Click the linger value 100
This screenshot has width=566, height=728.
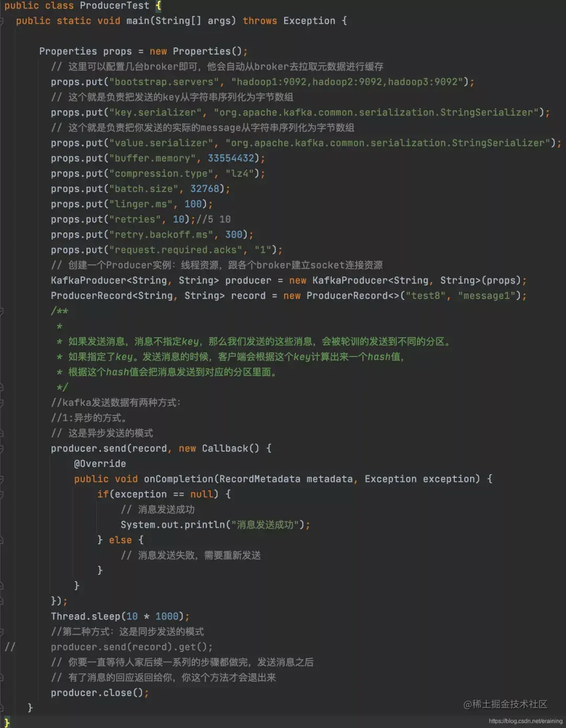tap(193, 204)
